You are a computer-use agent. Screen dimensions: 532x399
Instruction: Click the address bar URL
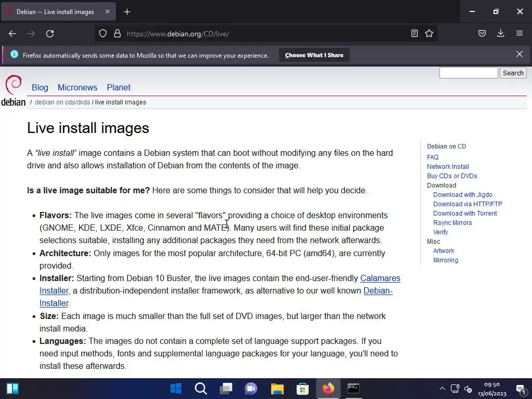coord(178,34)
